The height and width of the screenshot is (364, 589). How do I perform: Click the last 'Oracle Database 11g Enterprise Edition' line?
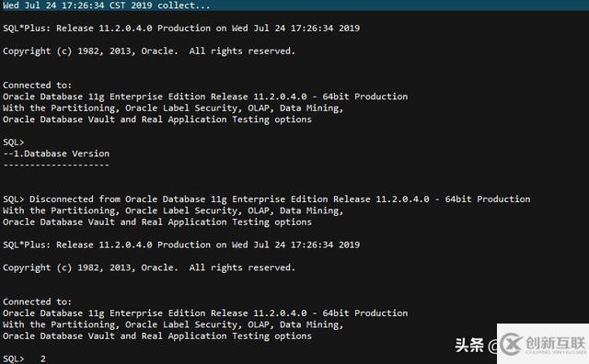pos(205,313)
